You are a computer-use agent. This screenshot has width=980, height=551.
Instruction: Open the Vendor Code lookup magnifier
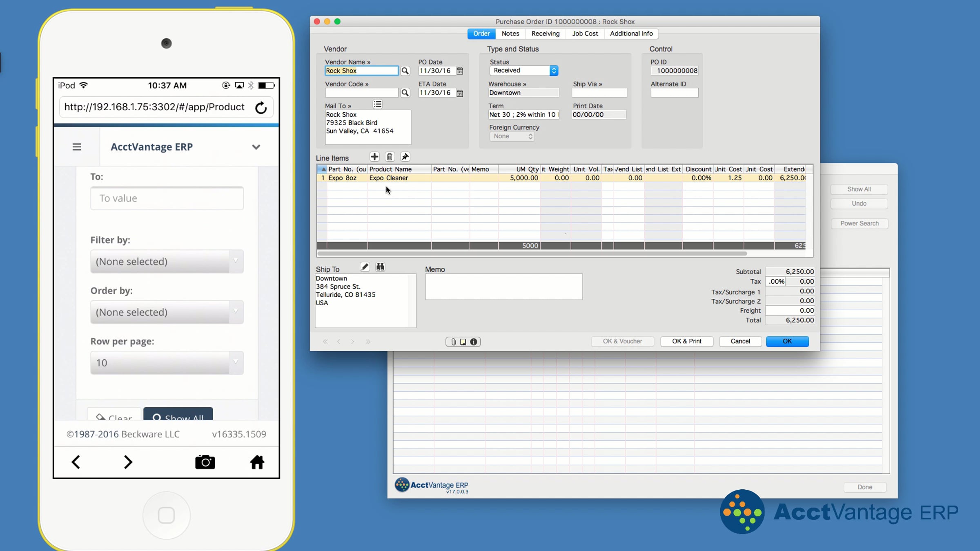point(405,93)
